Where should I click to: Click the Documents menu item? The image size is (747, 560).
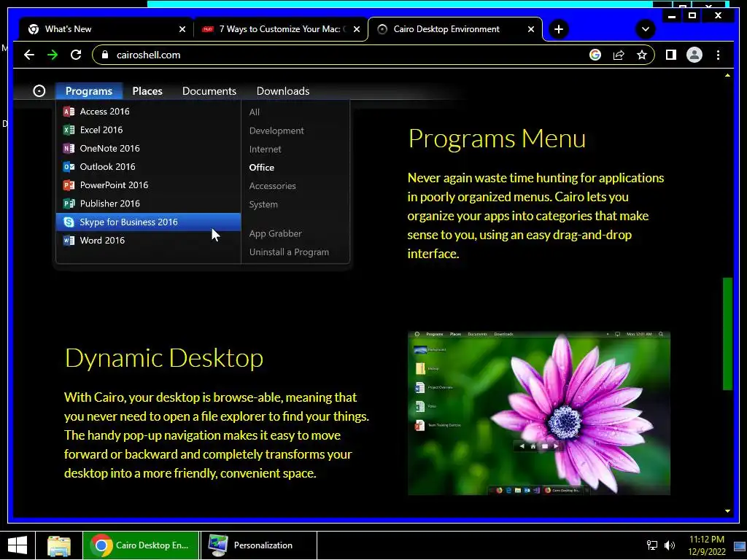pos(209,91)
